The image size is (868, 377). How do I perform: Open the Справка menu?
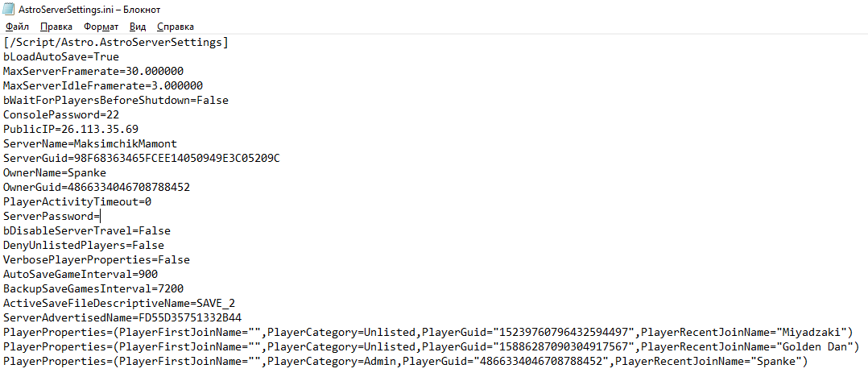[x=176, y=27]
